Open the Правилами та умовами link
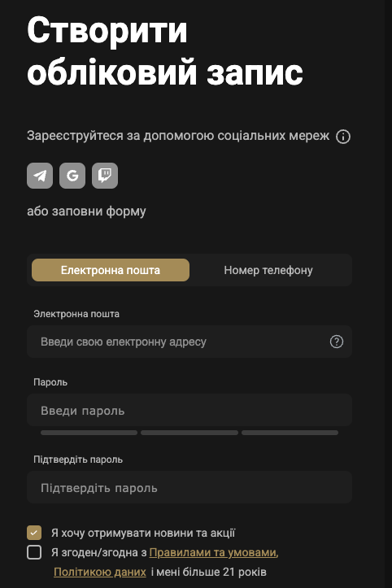The height and width of the screenshot is (588, 392). point(214,552)
